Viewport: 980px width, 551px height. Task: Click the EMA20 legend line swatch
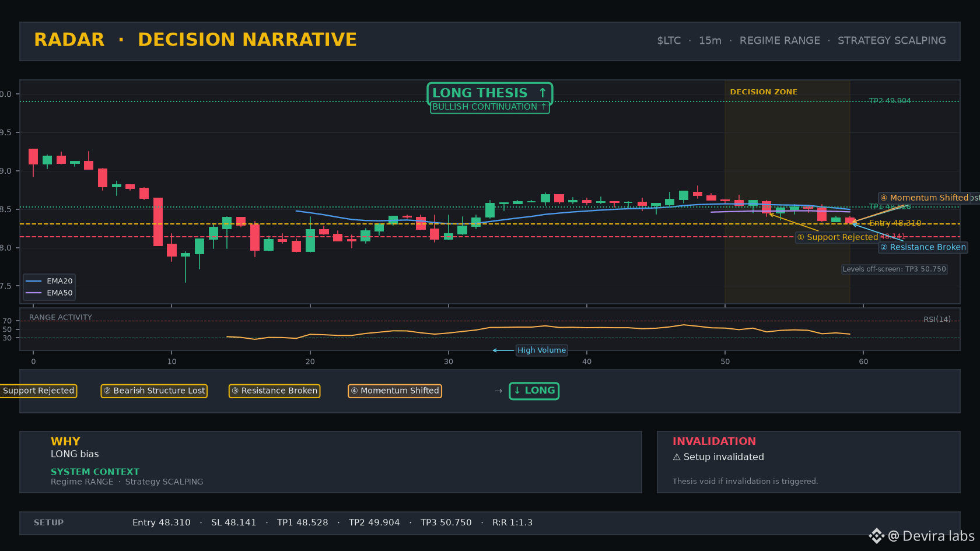point(34,281)
